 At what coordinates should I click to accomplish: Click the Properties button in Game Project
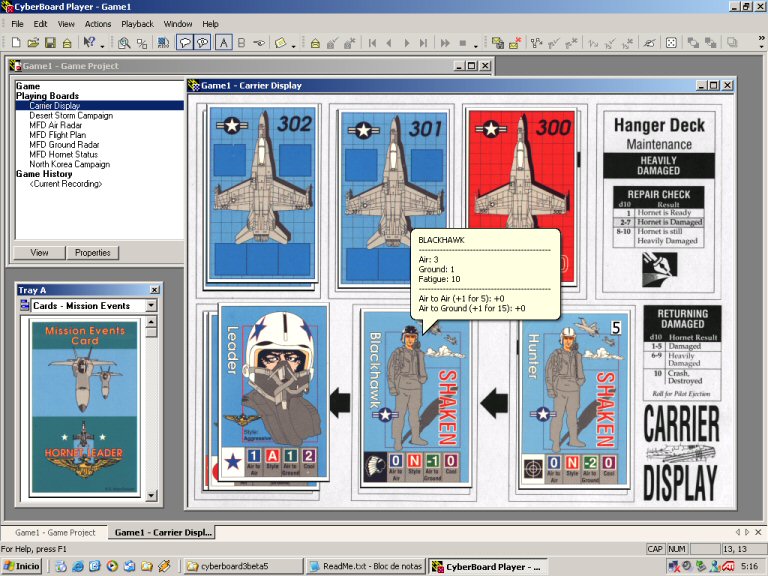93,253
